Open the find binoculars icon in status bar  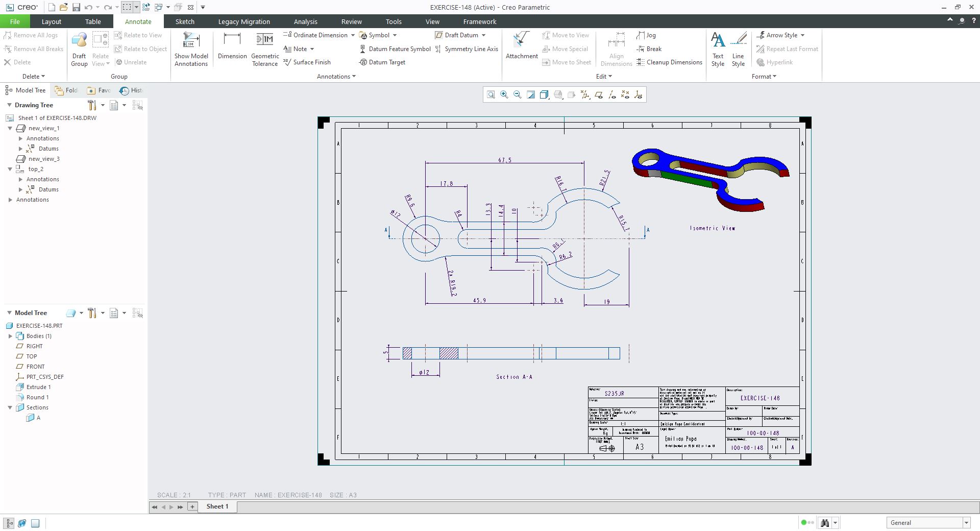824,523
